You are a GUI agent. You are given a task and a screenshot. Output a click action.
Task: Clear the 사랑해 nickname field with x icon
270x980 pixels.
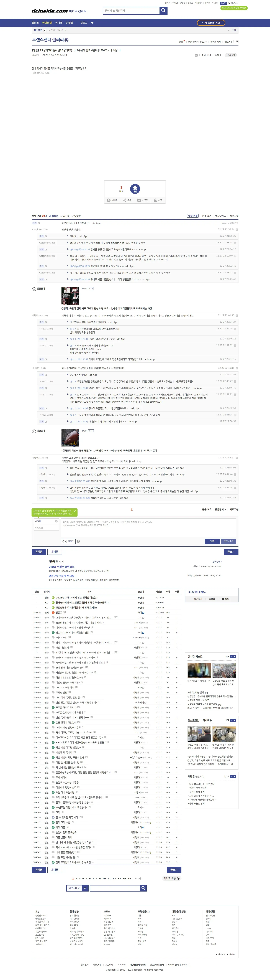tap(56, 521)
